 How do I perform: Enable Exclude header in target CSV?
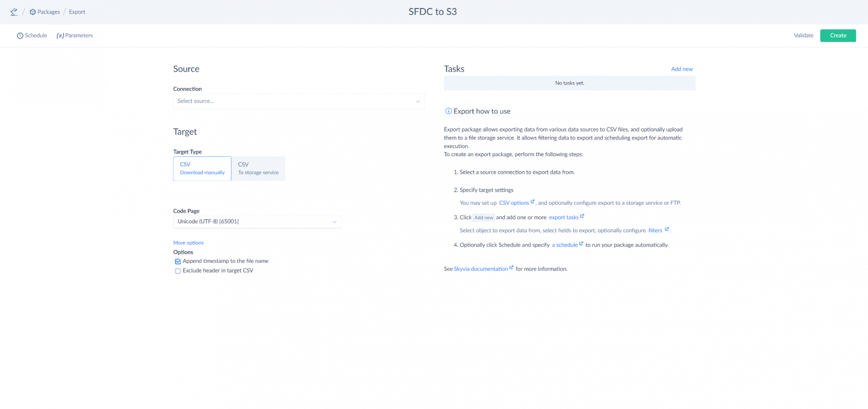[x=178, y=271]
